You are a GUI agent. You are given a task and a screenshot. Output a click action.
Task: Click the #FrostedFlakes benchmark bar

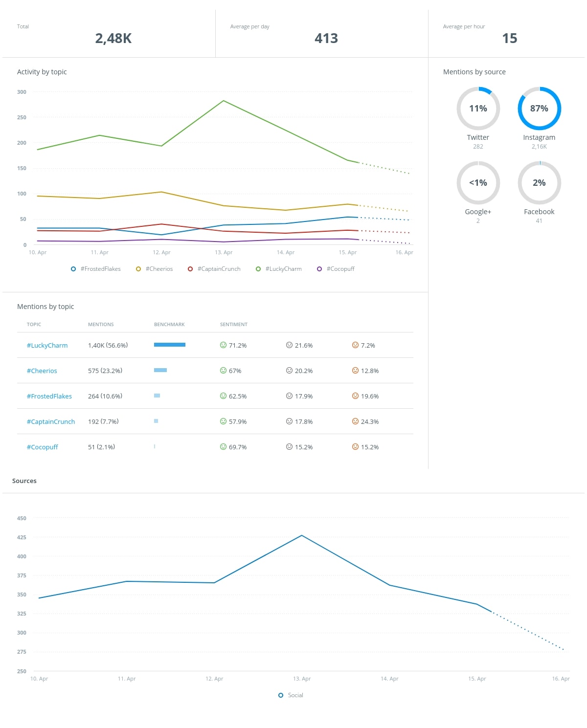pyautogui.click(x=157, y=396)
